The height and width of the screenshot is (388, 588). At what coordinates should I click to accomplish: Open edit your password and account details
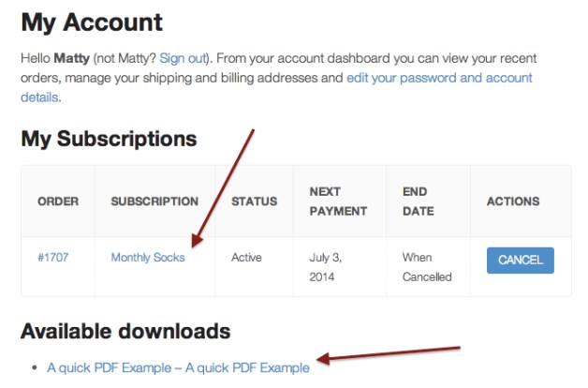[438, 78]
